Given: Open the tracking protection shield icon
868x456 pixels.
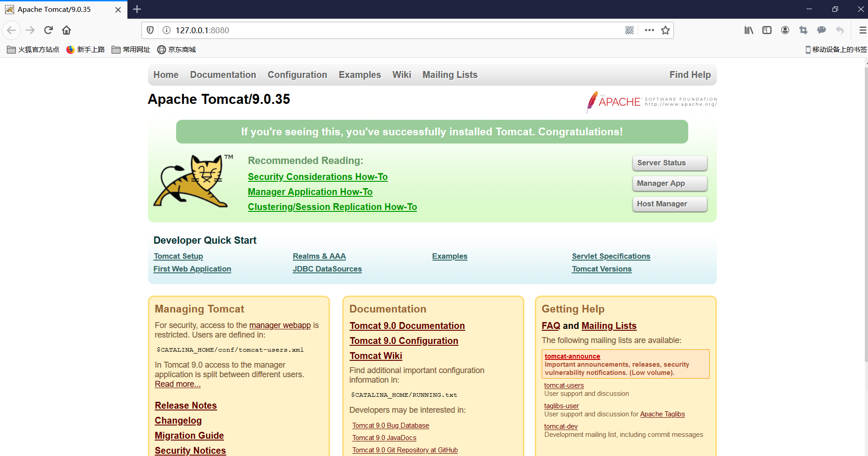Looking at the screenshot, I should [150, 30].
